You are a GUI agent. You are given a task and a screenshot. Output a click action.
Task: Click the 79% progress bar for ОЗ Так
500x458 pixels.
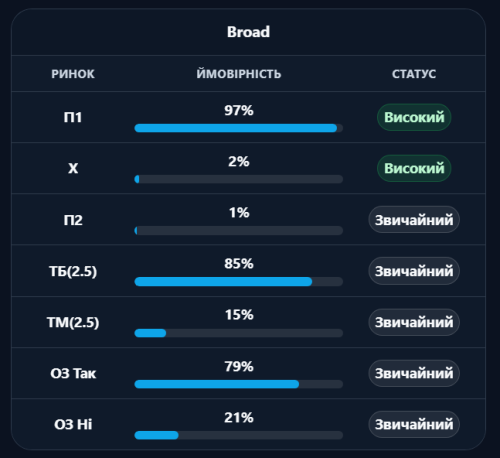pos(239,384)
